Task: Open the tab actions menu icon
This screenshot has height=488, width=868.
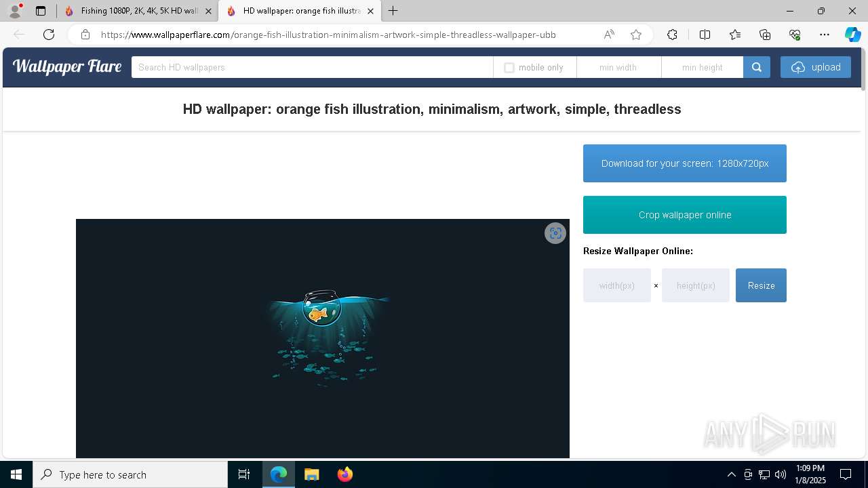Action: (x=41, y=11)
